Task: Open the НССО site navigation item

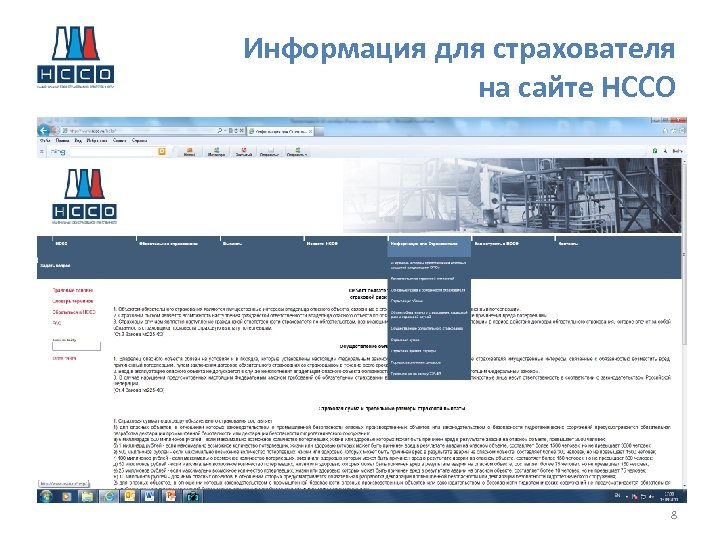Action: [x=62, y=244]
